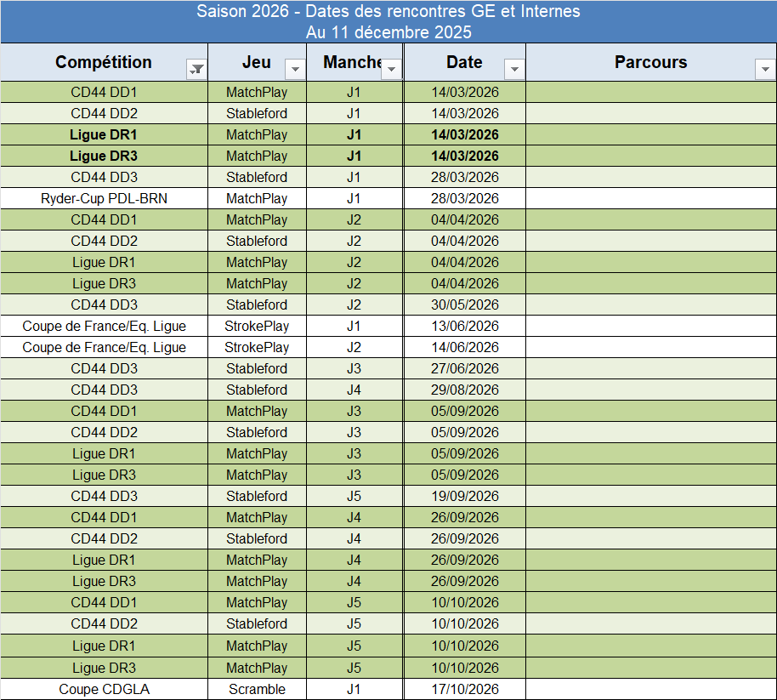The image size is (777, 700).
Task: Select the Scramble game cell
Action: tap(257, 689)
